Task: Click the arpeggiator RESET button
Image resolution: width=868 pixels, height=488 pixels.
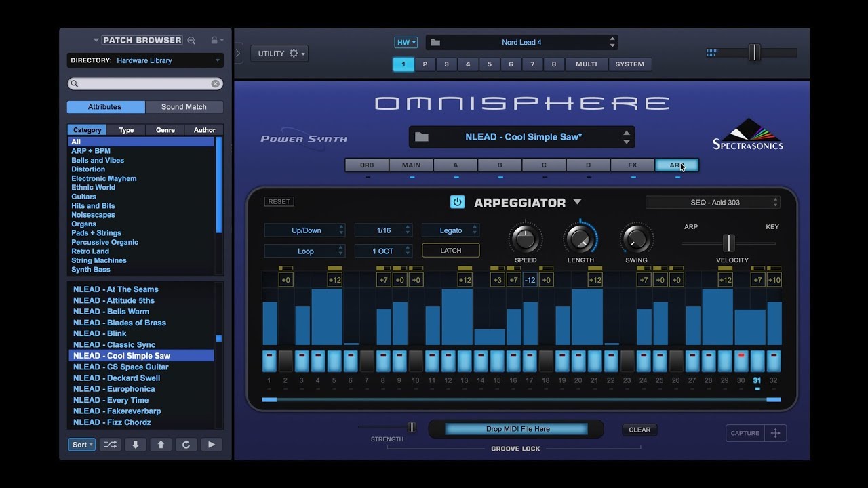Action: (x=279, y=201)
